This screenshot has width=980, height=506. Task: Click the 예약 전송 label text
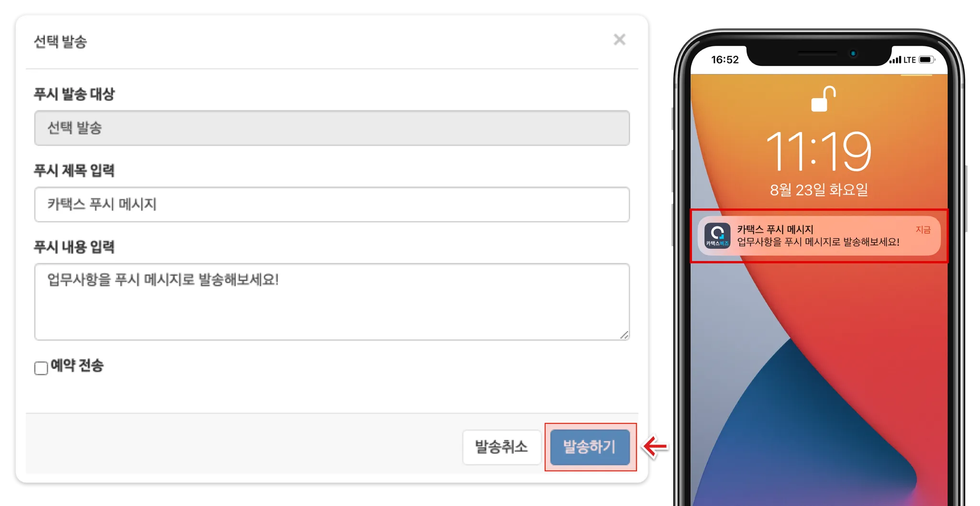pyautogui.click(x=77, y=366)
